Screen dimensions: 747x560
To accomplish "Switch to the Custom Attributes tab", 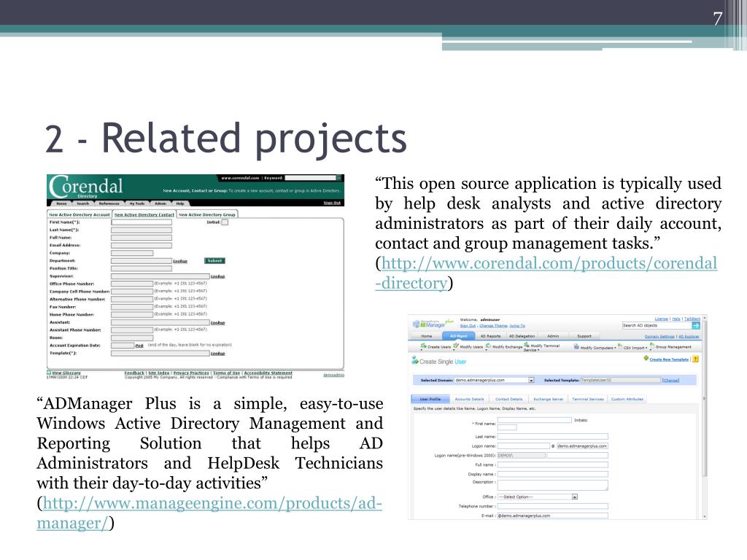I will click(x=627, y=399).
